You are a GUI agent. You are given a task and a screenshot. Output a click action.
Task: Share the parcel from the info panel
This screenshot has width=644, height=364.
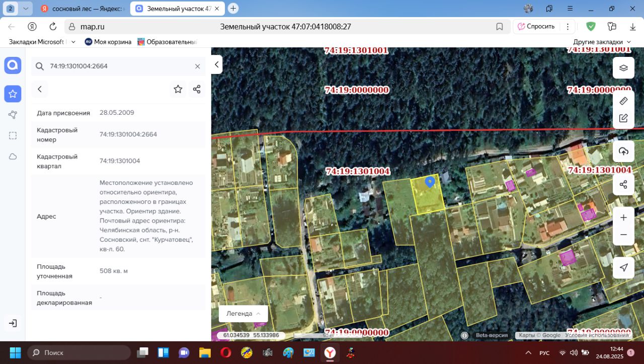click(197, 89)
